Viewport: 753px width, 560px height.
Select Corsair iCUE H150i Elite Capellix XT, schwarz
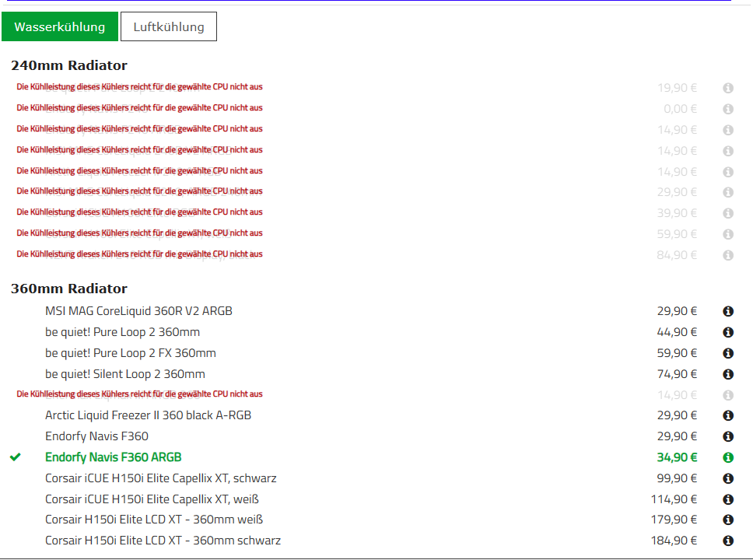161,478
